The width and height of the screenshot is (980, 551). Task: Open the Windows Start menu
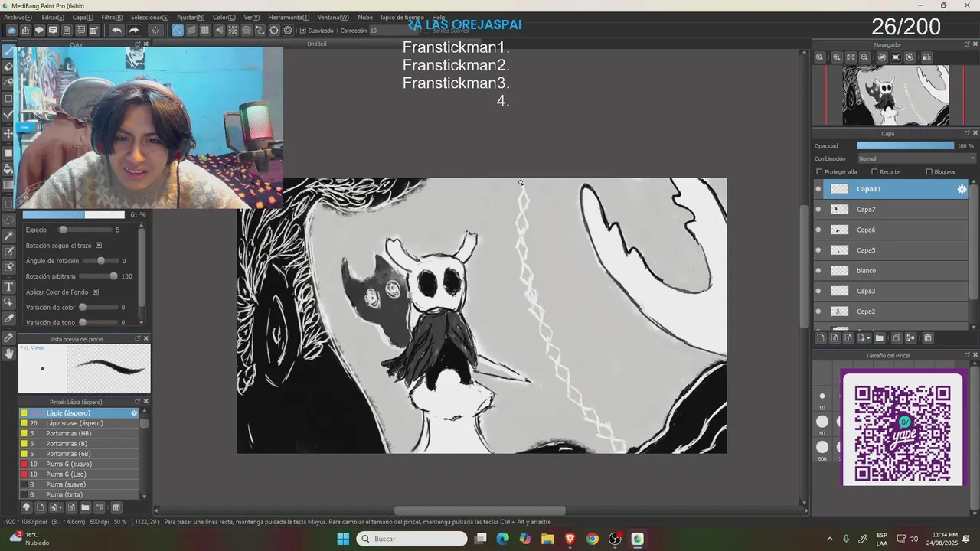coord(343,539)
